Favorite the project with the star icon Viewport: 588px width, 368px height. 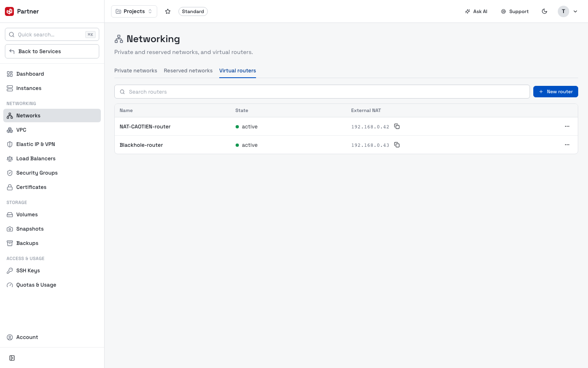coord(168,11)
